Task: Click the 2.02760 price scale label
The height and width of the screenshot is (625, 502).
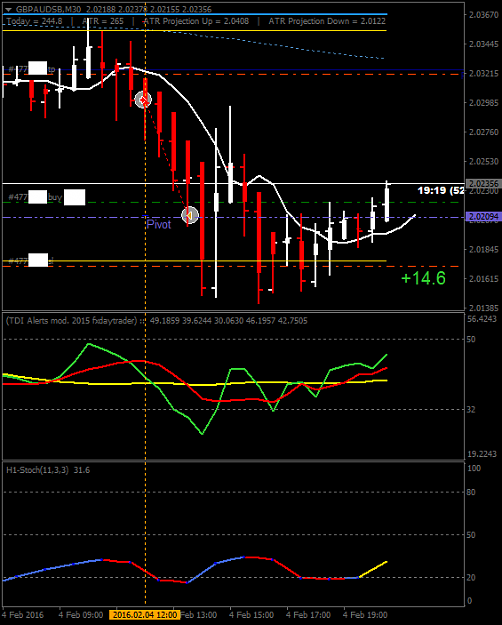Action: pos(484,132)
